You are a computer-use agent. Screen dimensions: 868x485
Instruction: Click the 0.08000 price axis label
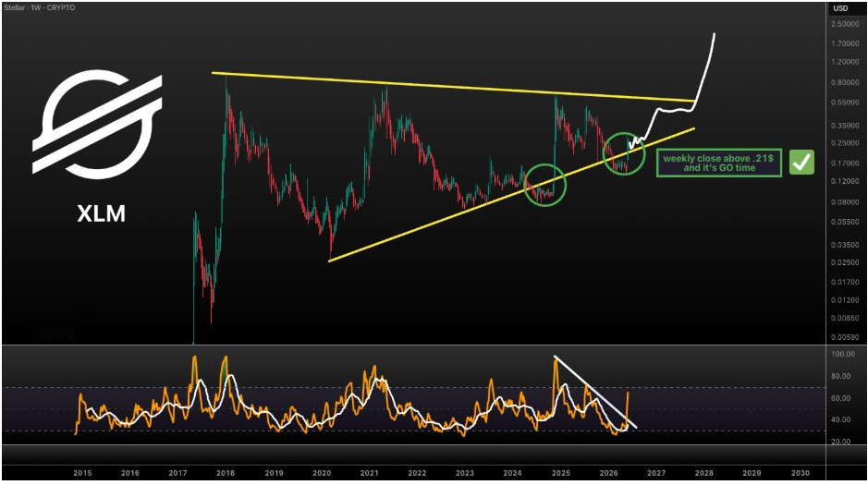point(844,202)
